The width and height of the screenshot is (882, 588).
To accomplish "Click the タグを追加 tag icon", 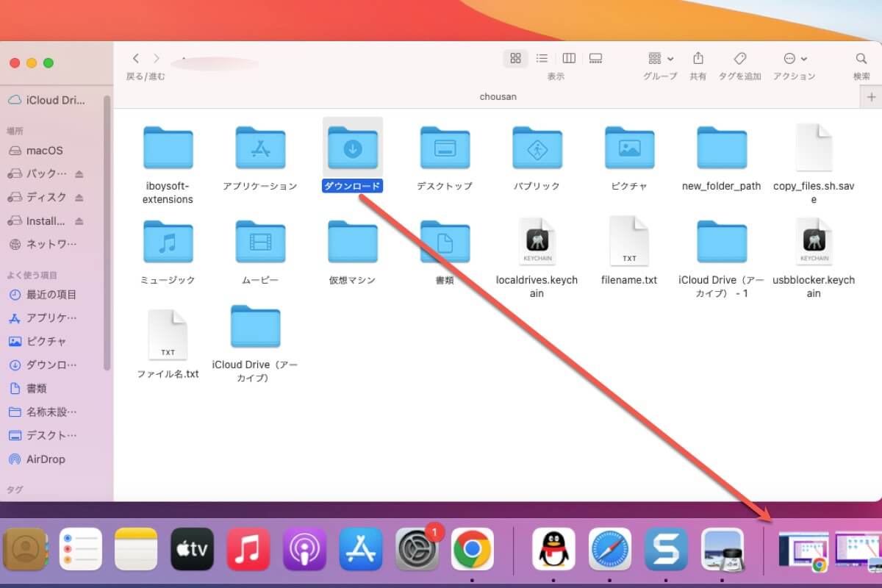I will 739,58.
